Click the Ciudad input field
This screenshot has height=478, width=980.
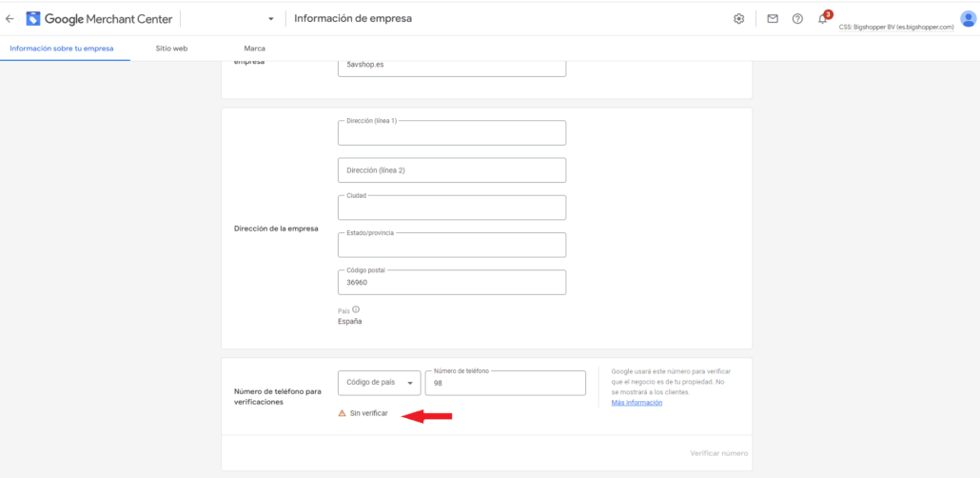(x=451, y=209)
